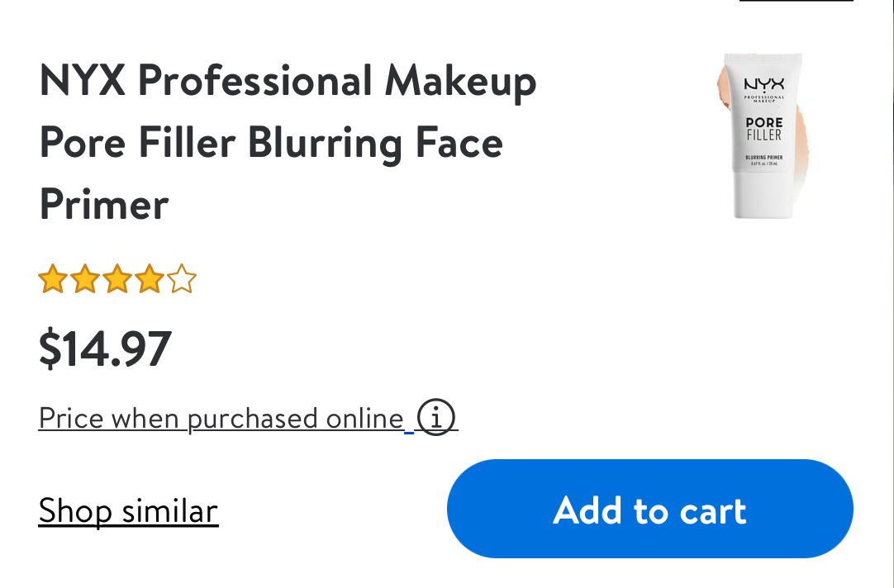Select the third gold rating star

[x=117, y=278]
